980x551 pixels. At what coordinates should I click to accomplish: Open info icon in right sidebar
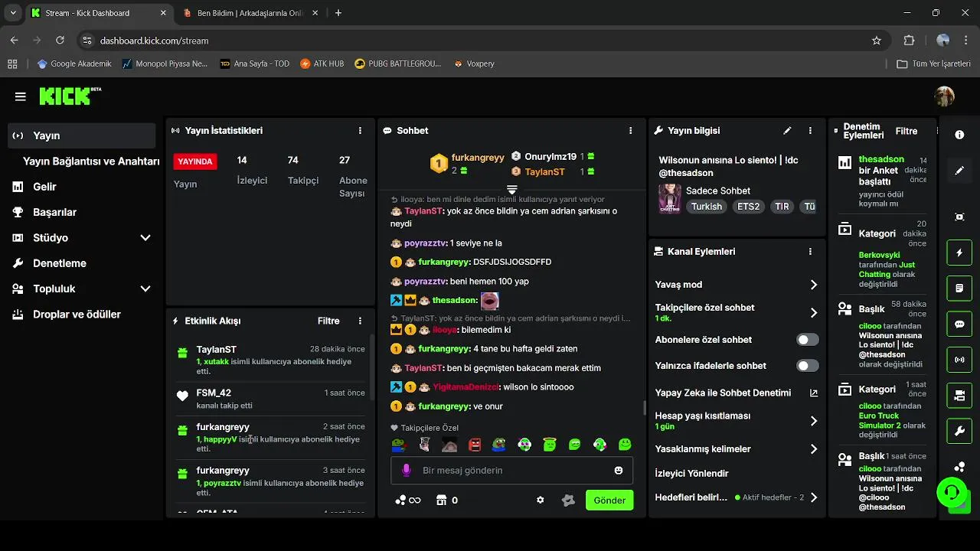(959, 135)
